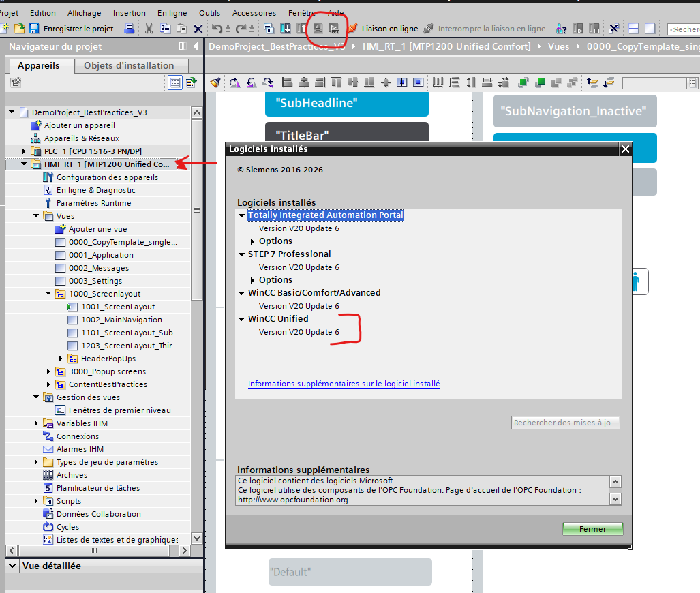This screenshot has width=700, height=593.
Task: Collapse WinCC Unified entry
Action: click(241, 319)
